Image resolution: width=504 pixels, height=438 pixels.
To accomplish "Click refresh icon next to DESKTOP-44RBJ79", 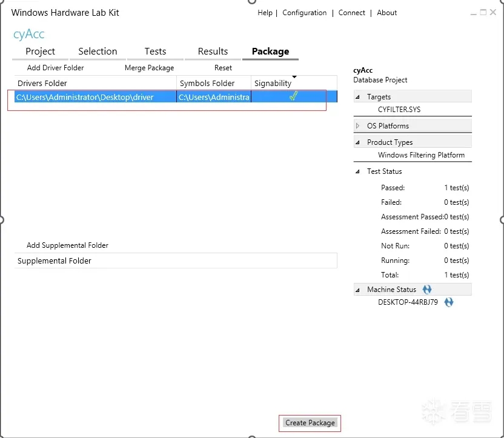I will [449, 302].
